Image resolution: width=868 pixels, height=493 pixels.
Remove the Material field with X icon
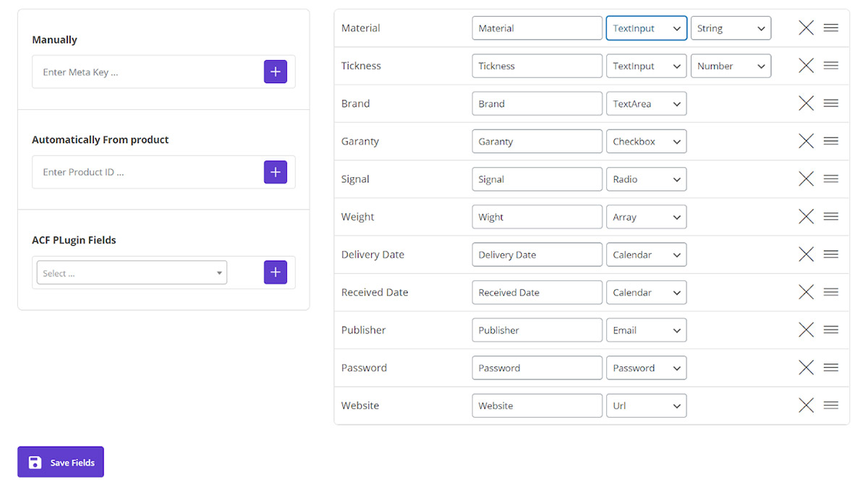point(806,28)
